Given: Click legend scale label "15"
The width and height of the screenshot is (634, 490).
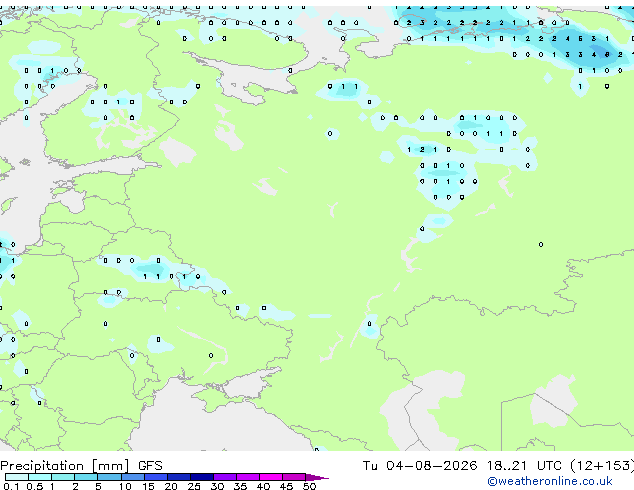Looking at the screenshot, I should coord(148,486).
